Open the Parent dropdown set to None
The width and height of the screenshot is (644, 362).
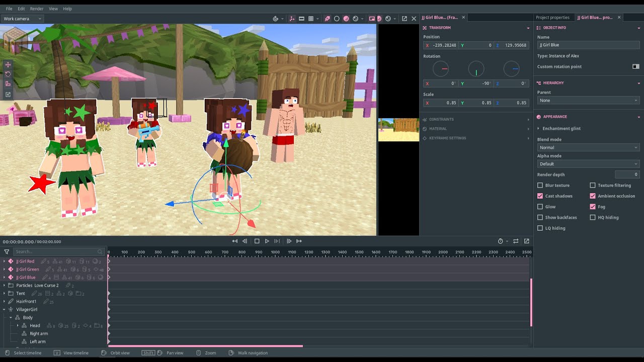(588, 101)
